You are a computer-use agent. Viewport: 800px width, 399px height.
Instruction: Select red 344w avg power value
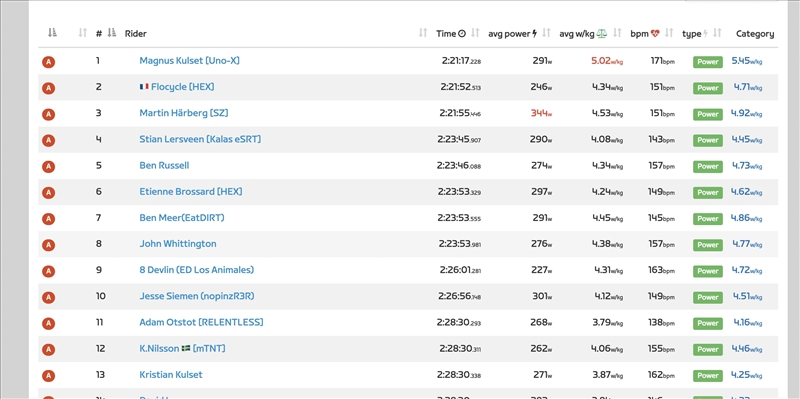(541, 113)
